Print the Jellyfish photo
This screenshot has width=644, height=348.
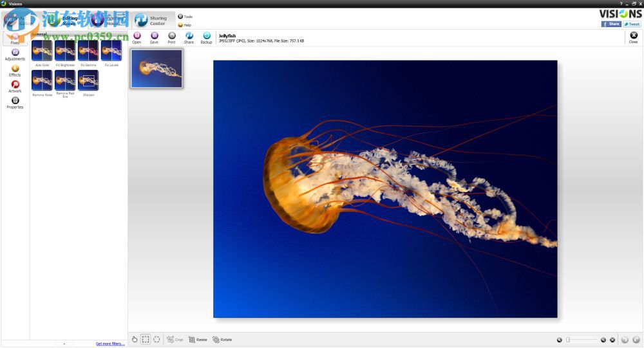click(x=171, y=36)
